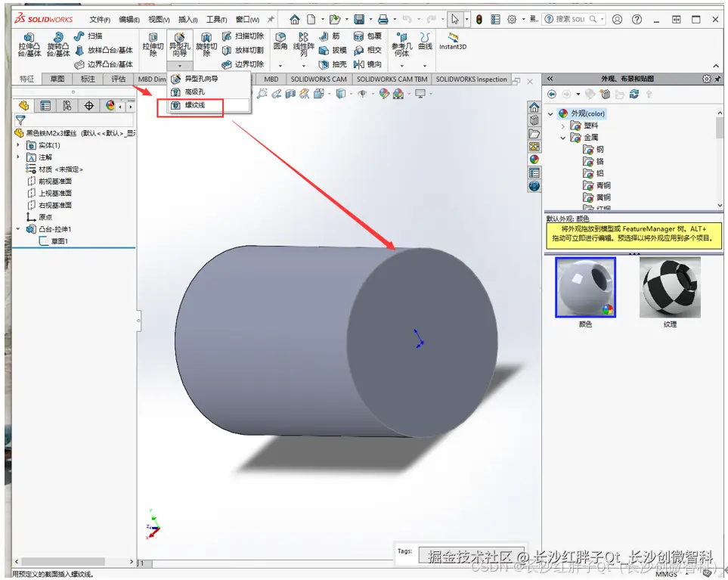
Task: Click the Print icon in title toolbar
Action: click(383, 19)
